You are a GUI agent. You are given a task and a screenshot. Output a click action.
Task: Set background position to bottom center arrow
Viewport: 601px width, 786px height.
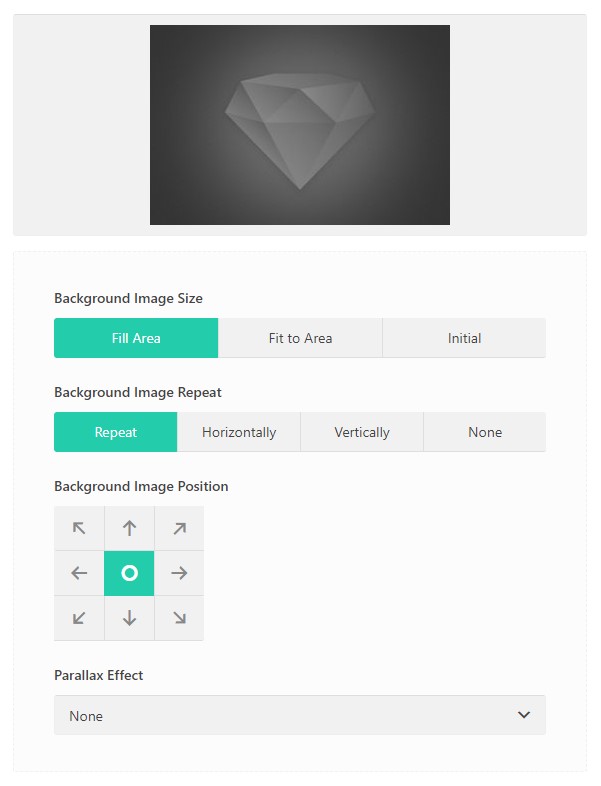[129, 618]
